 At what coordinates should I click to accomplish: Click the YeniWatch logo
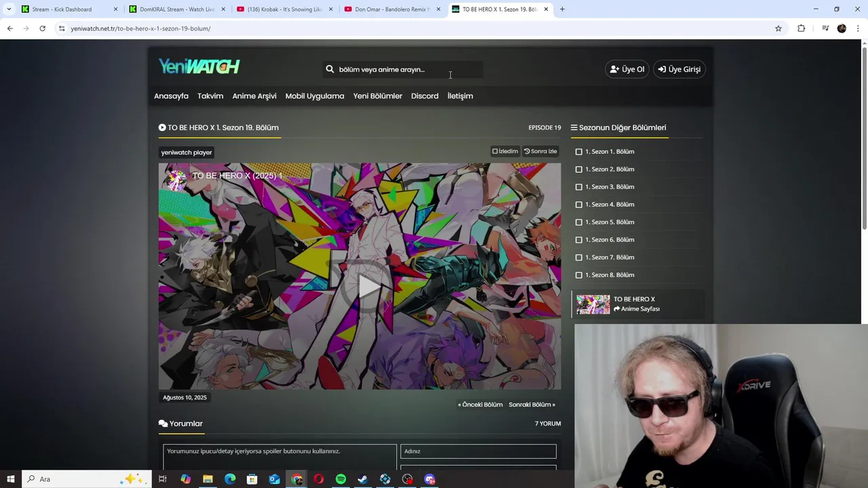(x=199, y=66)
